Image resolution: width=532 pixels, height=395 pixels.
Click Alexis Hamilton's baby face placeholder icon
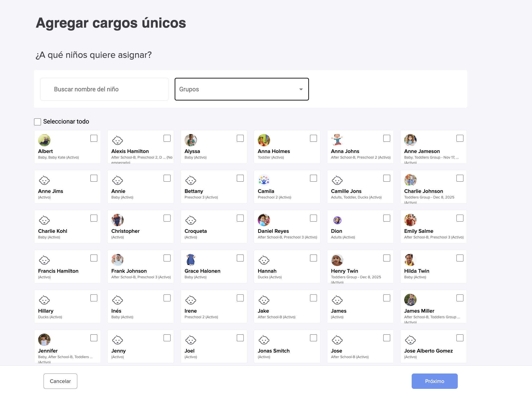pyautogui.click(x=118, y=140)
